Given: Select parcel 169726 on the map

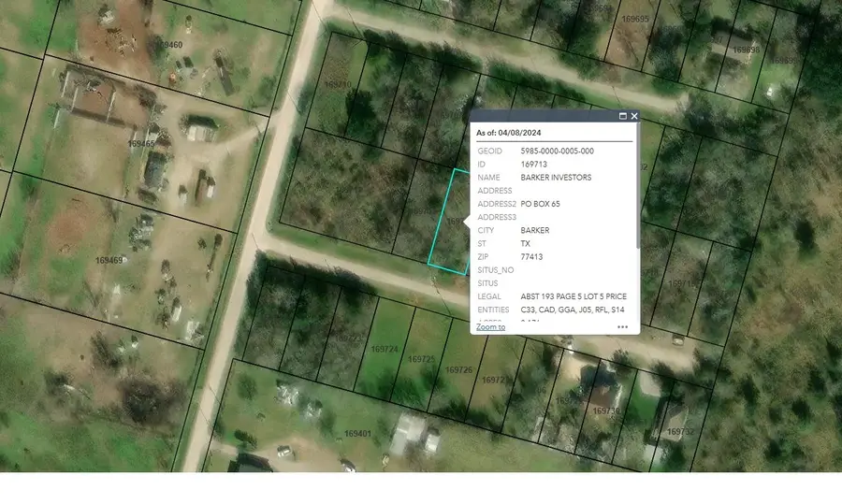Looking at the screenshot, I should [x=459, y=369].
